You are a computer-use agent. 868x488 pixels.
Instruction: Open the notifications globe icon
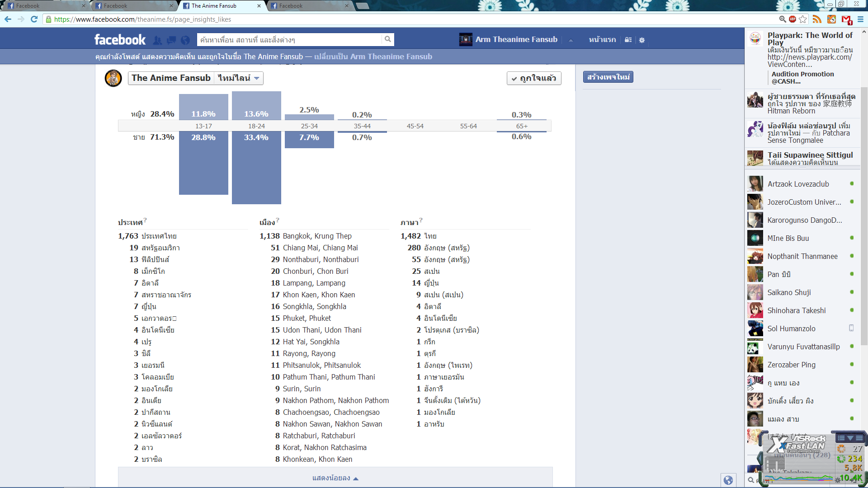(x=185, y=40)
